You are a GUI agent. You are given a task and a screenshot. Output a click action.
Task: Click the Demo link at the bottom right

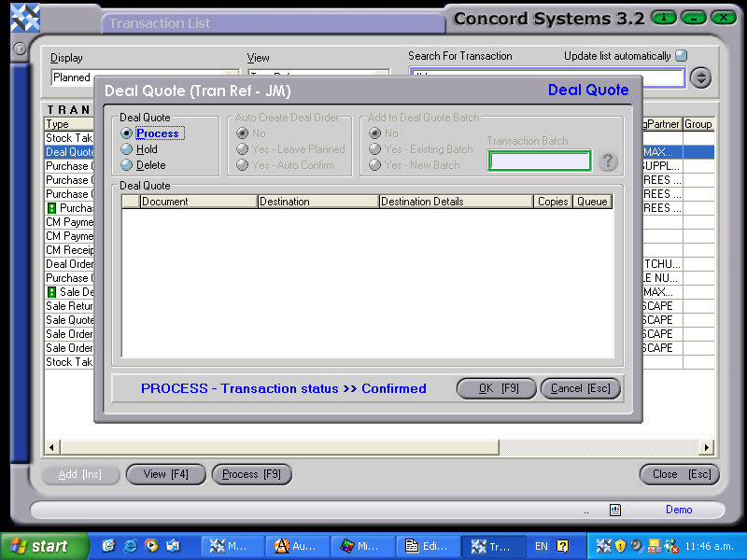click(679, 510)
